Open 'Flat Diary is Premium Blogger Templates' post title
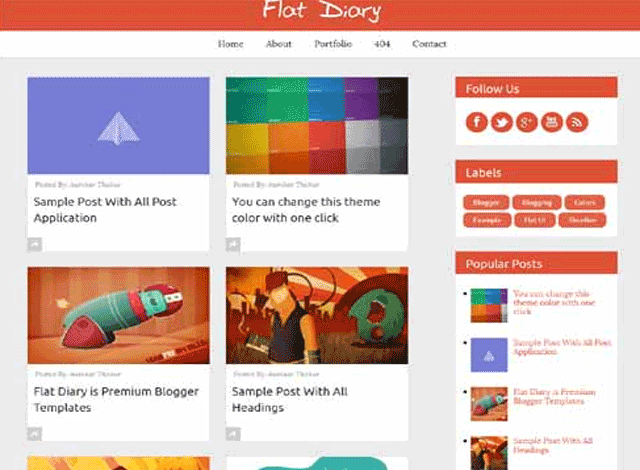Viewport: 640px width, 470px height. point(116,399)
